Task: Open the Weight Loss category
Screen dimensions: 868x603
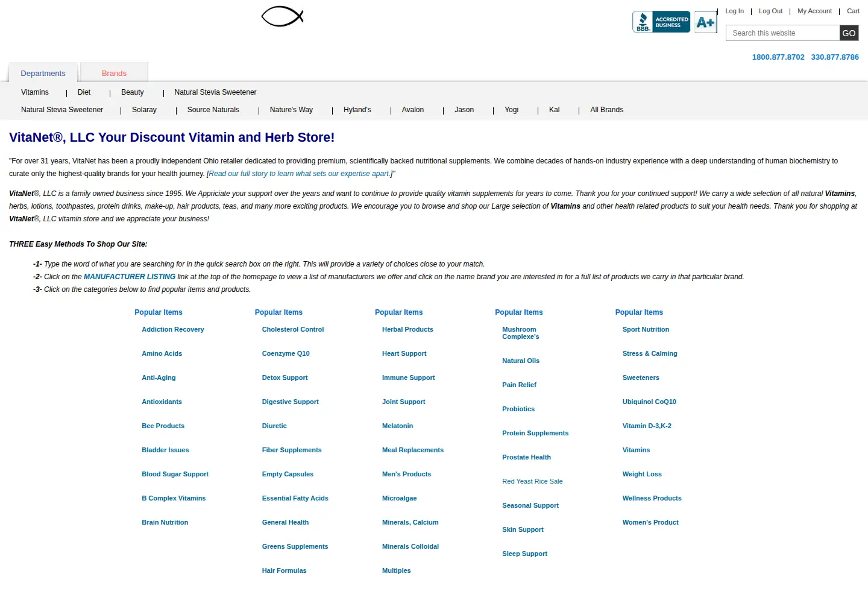Action: click(642, 475)
